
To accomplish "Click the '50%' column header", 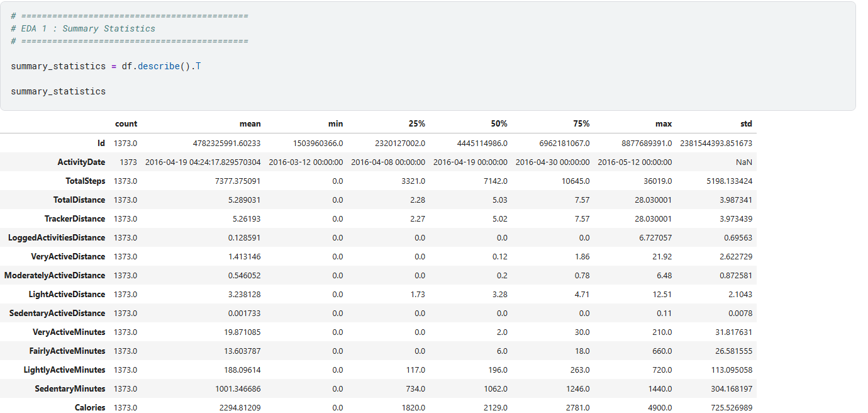I will [499, 124].
